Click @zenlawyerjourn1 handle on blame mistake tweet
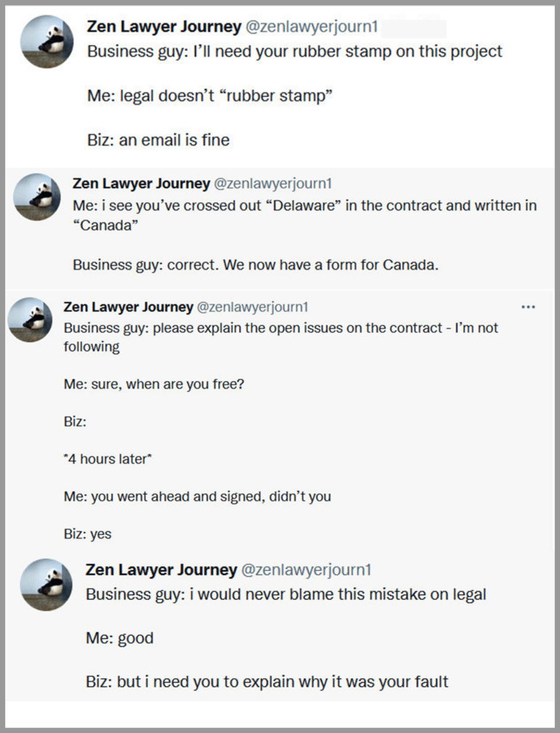The height and width of the screenshot is (733, 560). pyautogui.click(x=306, y=570)
